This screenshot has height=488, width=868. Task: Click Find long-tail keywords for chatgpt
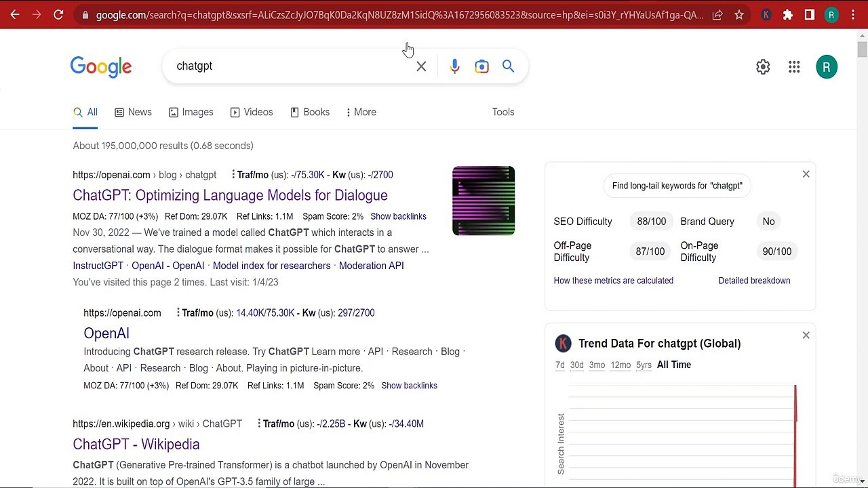(677, 186)
